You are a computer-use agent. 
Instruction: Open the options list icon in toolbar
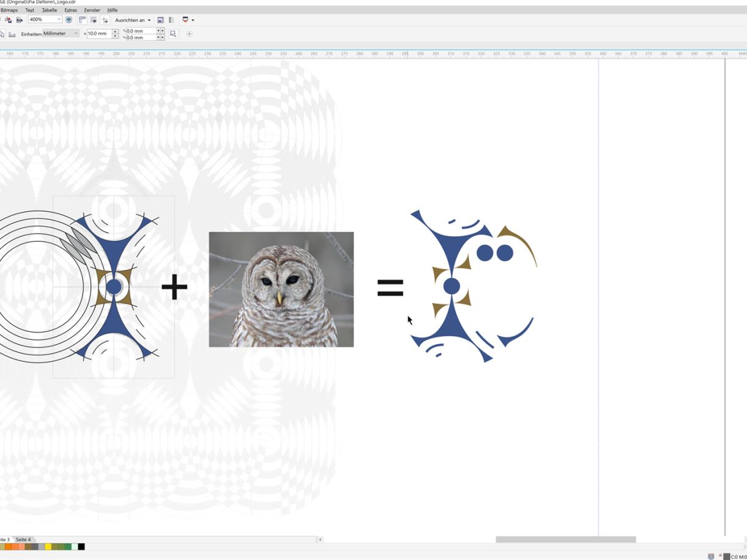tap(171, 20)
